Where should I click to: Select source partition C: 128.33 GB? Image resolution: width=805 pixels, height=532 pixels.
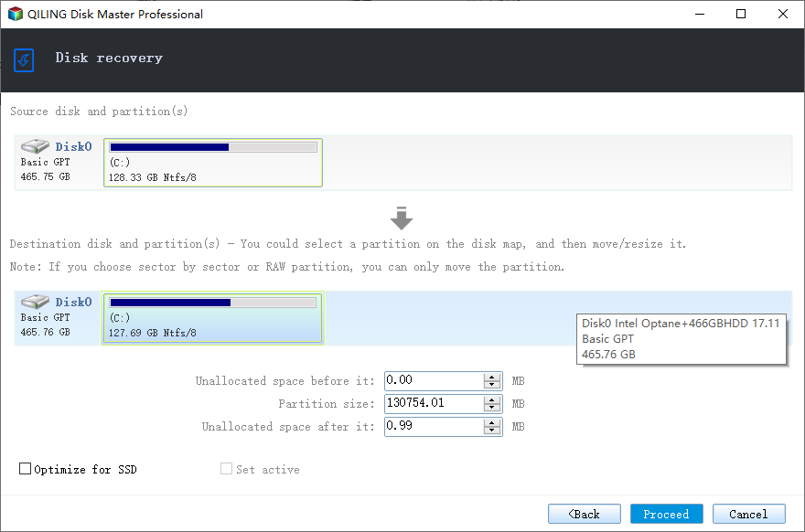coord(213,163)
